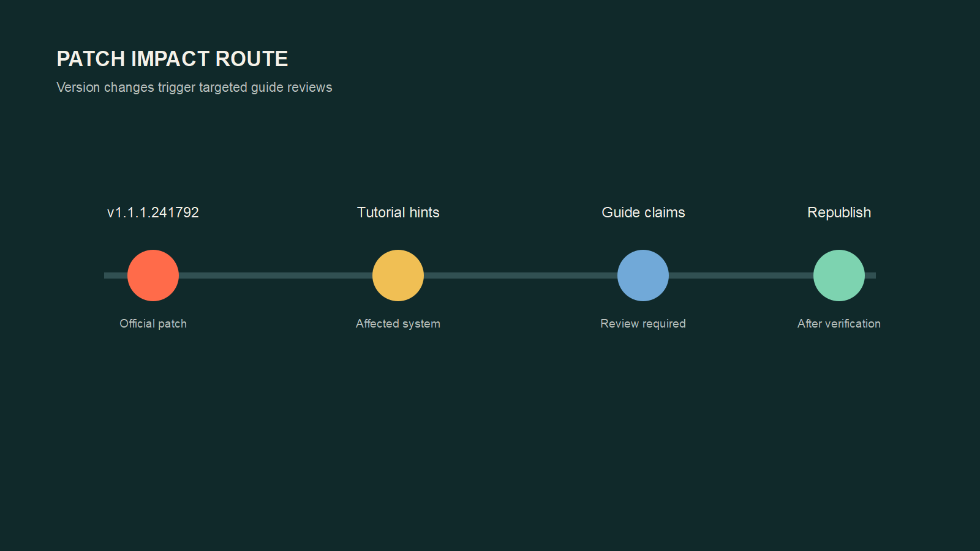Click the Review required caption
This screenshot has height=551, width=980.
click(x=643, y=323)
